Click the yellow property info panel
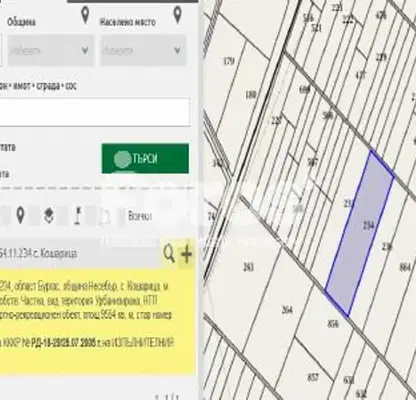 click(x=97, y=321)
